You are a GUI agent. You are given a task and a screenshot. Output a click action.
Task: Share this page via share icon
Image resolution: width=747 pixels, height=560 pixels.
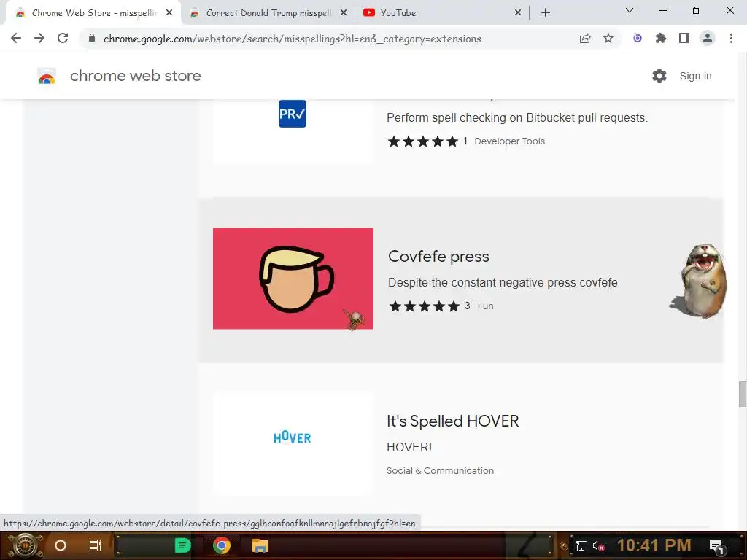click(x=585, y=39)
